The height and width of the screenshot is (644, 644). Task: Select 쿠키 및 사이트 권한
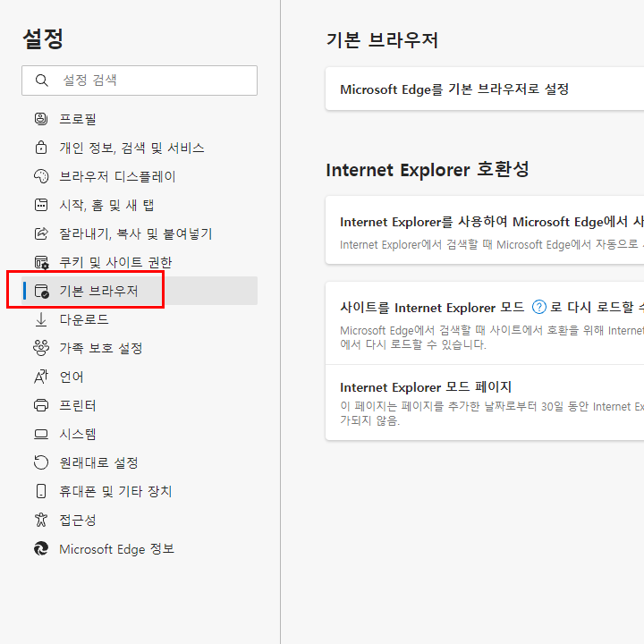pyautogui.click(x=140, y=262)
